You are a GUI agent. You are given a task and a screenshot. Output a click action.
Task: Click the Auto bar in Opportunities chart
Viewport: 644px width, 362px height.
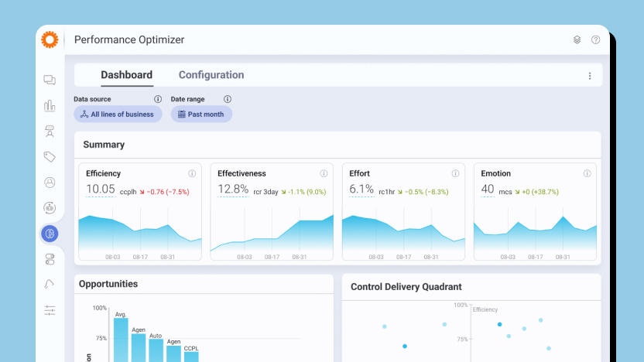[x=156, y=350]
